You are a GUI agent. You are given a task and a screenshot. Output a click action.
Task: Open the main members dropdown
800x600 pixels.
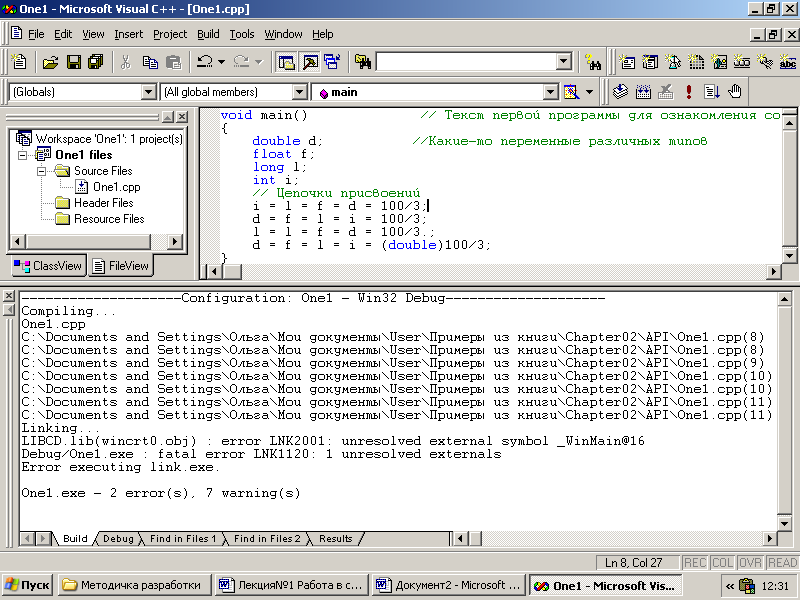pos(550,92)
